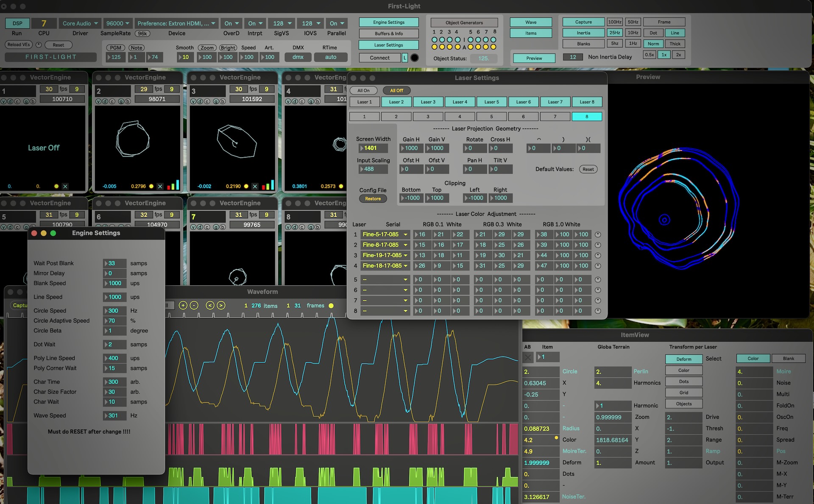This screenshot has width=814, height=504.
Task: Click the circular icon in Laser 1 color row
Action: click(598, 234)
